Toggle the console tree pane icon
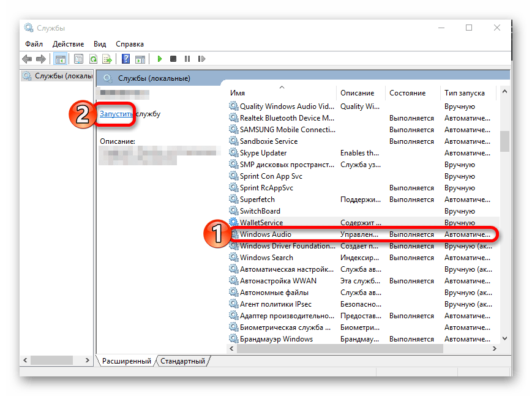Image resolution: width=532 pixels, height=396 pixels. [61, 59]
